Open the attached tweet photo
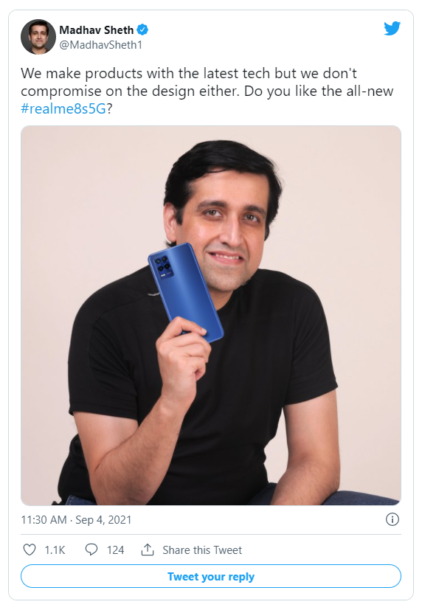 click(211, 315)
